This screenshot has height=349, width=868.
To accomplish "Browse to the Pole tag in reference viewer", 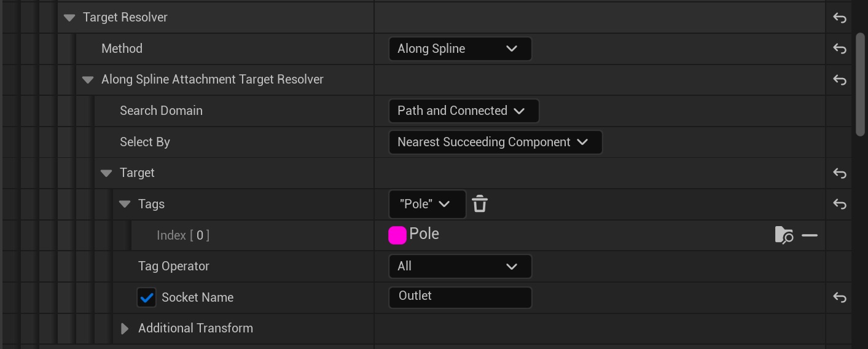I will (784, 235).
